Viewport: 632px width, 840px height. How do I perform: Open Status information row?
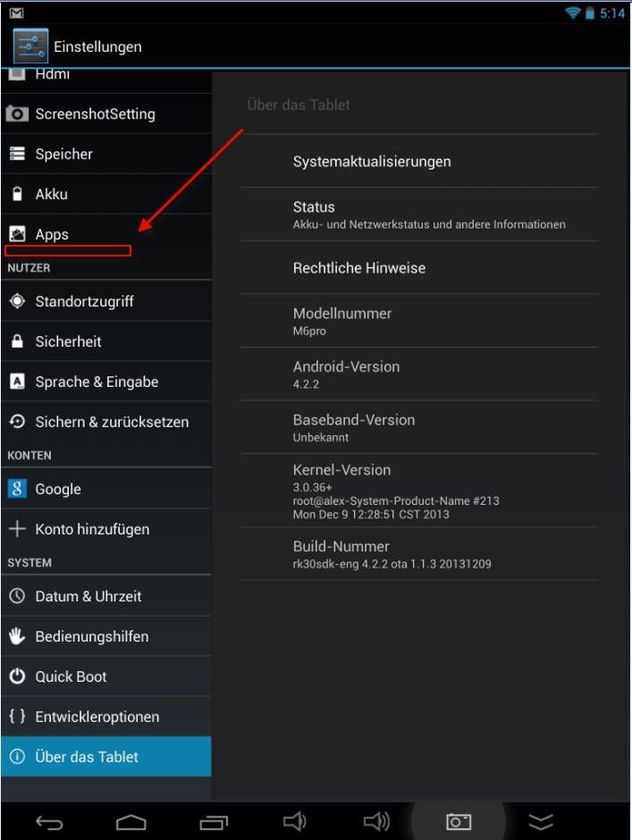(419, 214)
